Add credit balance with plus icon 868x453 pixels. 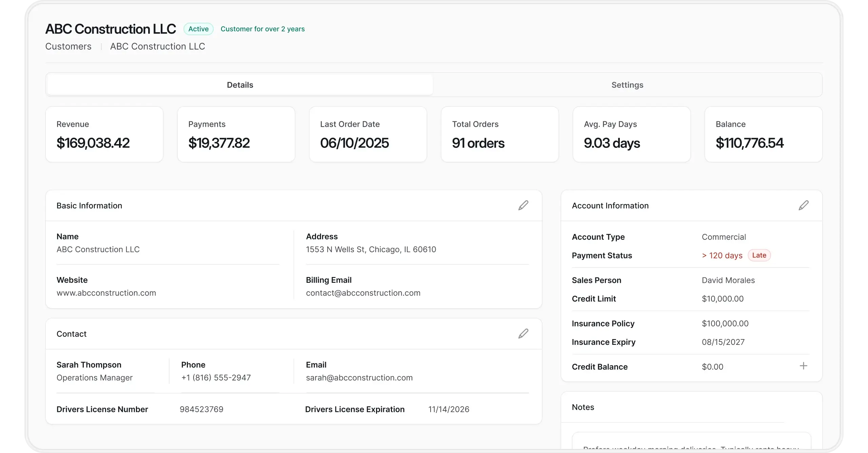803,366
